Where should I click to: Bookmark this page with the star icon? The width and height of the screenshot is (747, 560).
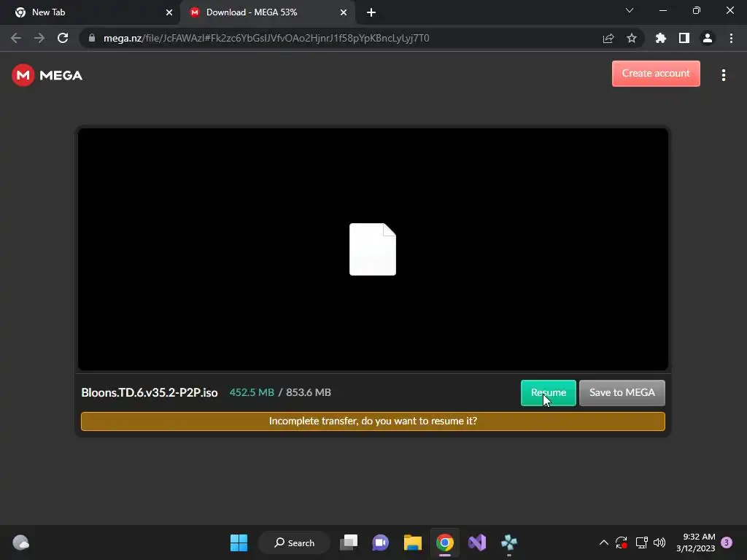coord(632,38)
